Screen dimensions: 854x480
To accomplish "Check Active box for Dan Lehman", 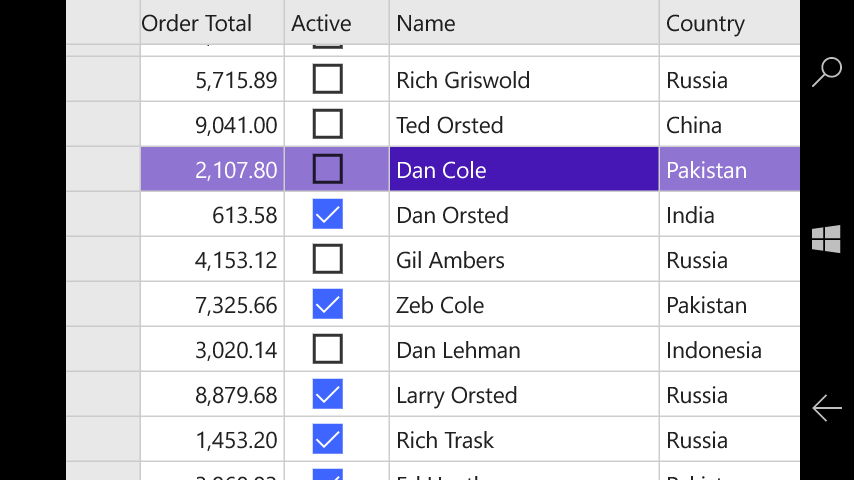I will (x=328, y=349).
